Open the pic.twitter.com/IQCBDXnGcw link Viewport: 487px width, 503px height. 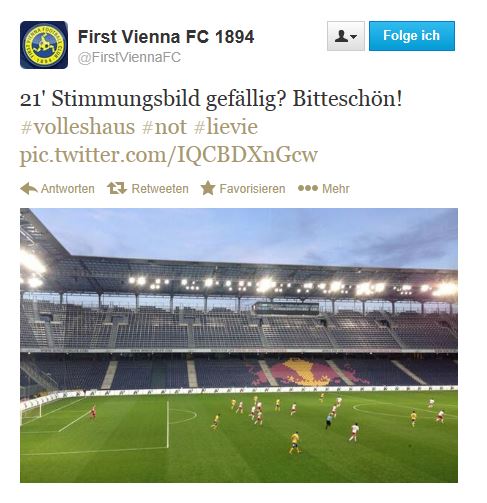click(x=169, y=155)
